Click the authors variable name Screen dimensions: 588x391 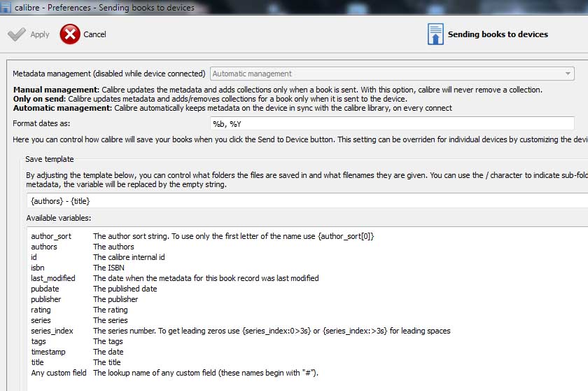44,247
